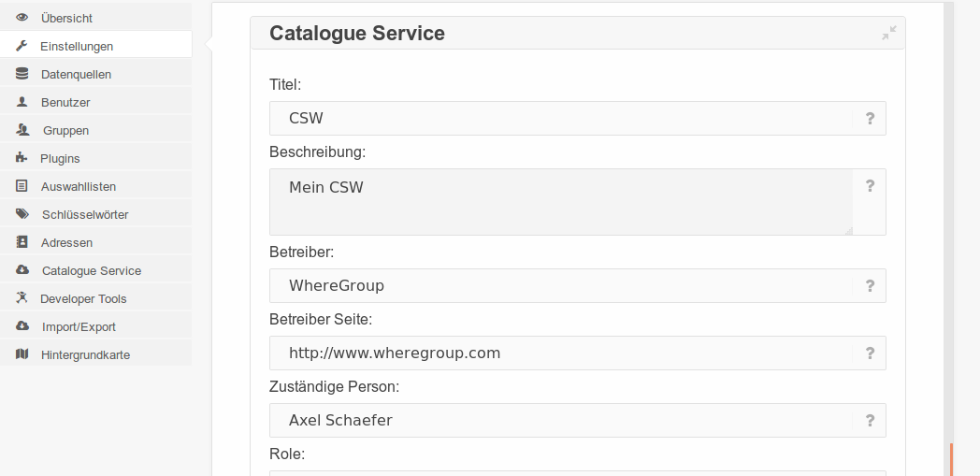Click the user icon beside Benutzer
This screenshot has width=980, height=476.
(x=22, y=101)
